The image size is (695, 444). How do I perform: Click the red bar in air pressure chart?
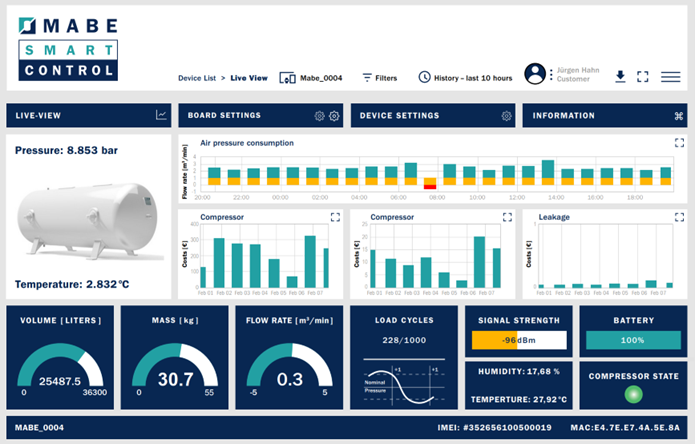point(429,185)
